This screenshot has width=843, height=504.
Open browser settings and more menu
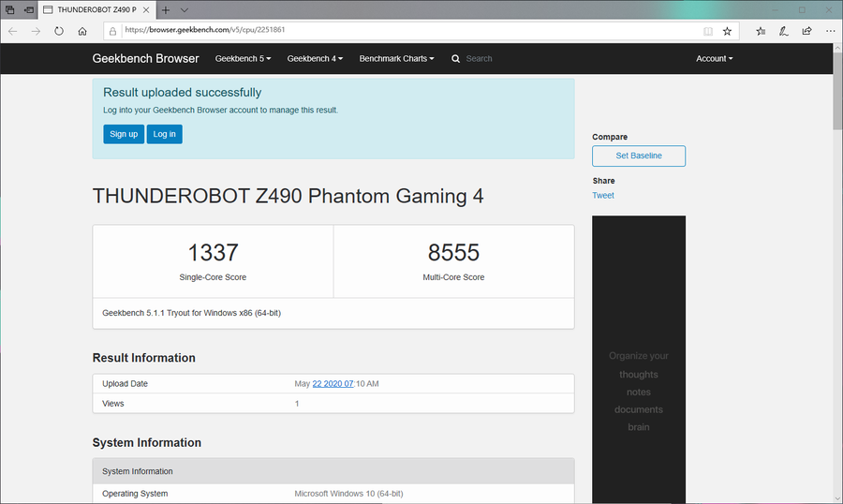[x=828, y=30]
